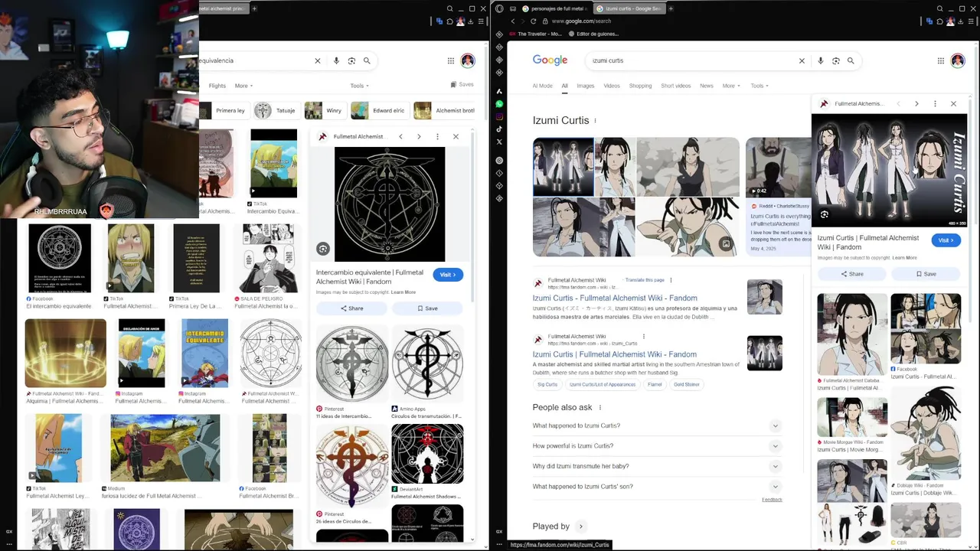The image size is (980, 551).
Task: Switch to Images tab for izumi curtis
Action: point(585,86)
